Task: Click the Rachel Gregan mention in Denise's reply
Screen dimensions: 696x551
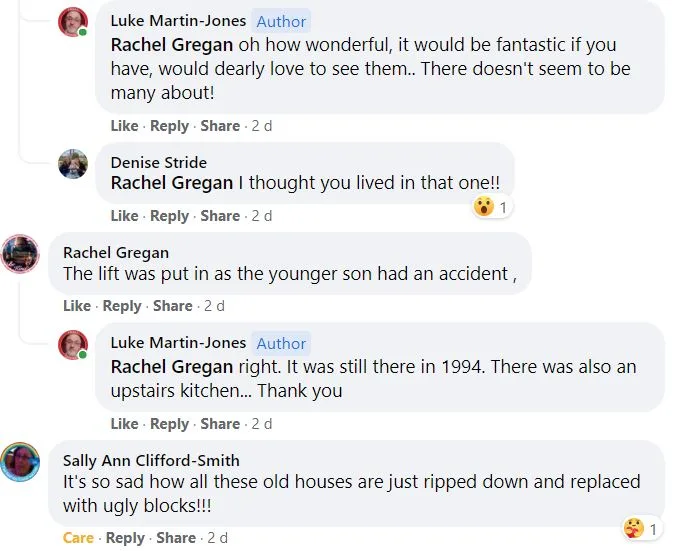Action: pos(171,183)
